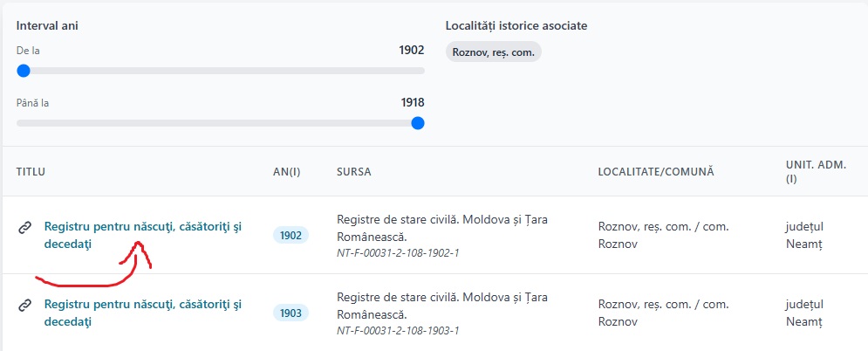Click the link icon beside the 1902 register

point(25,228)
